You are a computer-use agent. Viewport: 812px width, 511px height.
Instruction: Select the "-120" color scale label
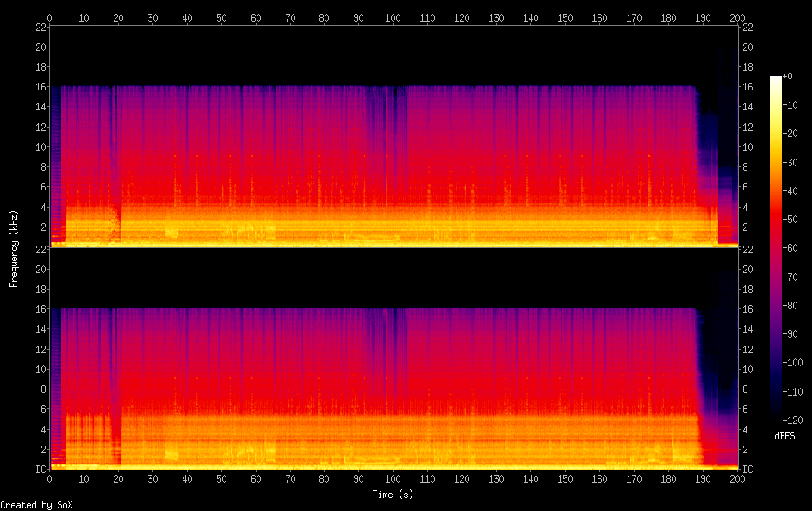click(x=792, y=421)
